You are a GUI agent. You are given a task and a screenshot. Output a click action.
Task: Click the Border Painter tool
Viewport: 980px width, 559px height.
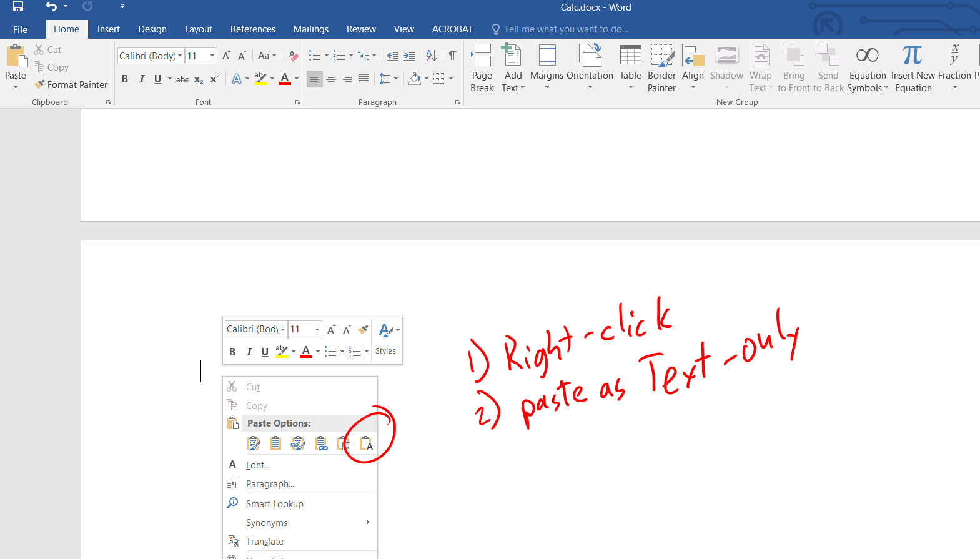click(x=661, y=69)
